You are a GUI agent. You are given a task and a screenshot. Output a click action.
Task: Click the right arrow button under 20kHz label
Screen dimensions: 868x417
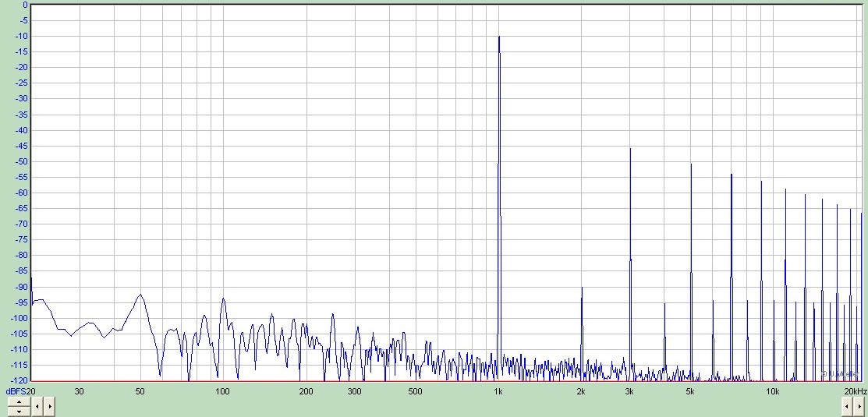pyautogui.click(x=858, y=407)
